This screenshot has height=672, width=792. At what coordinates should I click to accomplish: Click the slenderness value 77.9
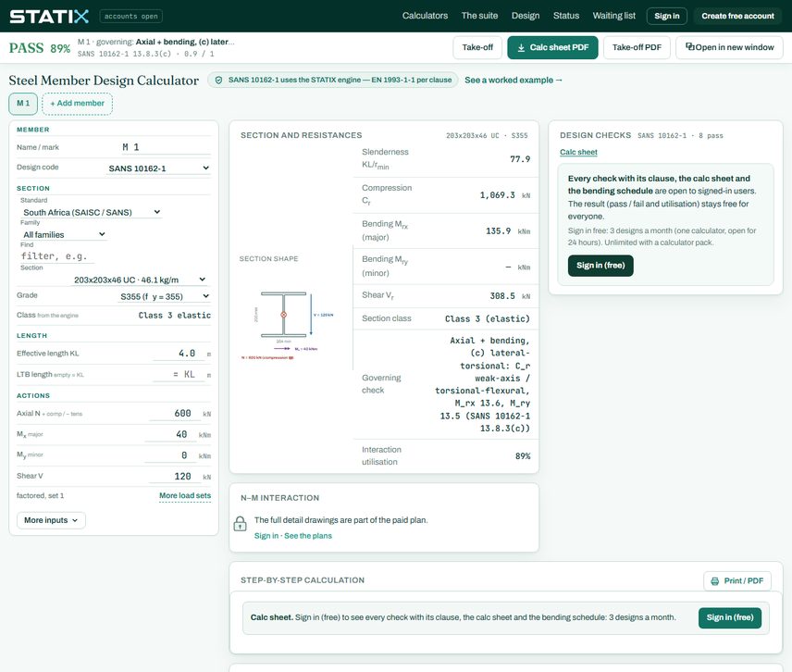[520, 159]
